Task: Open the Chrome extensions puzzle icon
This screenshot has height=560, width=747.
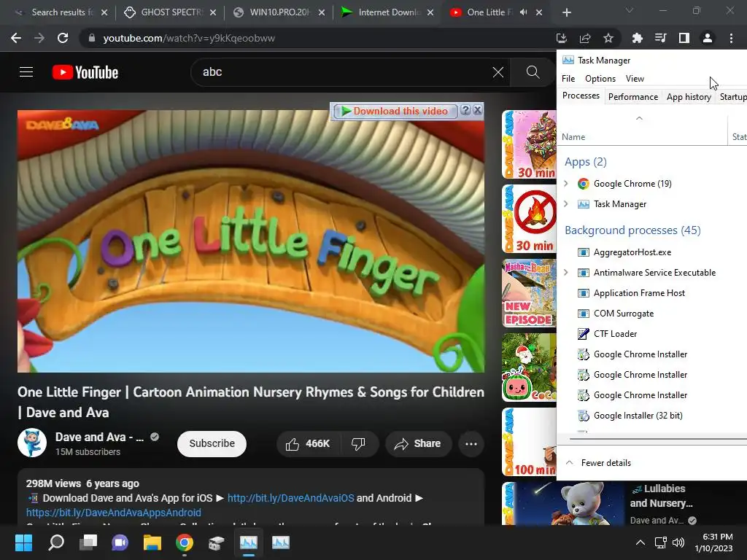Action: coord(637,38)
